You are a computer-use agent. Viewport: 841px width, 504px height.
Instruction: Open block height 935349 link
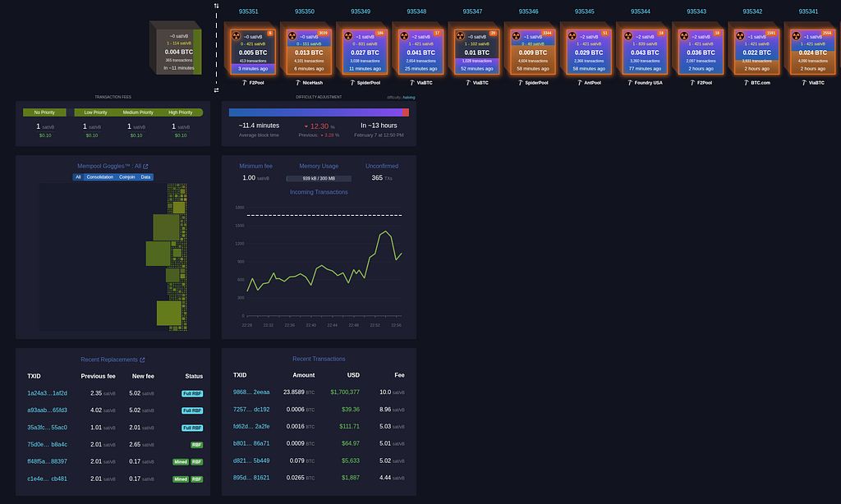tap(360, 11)
